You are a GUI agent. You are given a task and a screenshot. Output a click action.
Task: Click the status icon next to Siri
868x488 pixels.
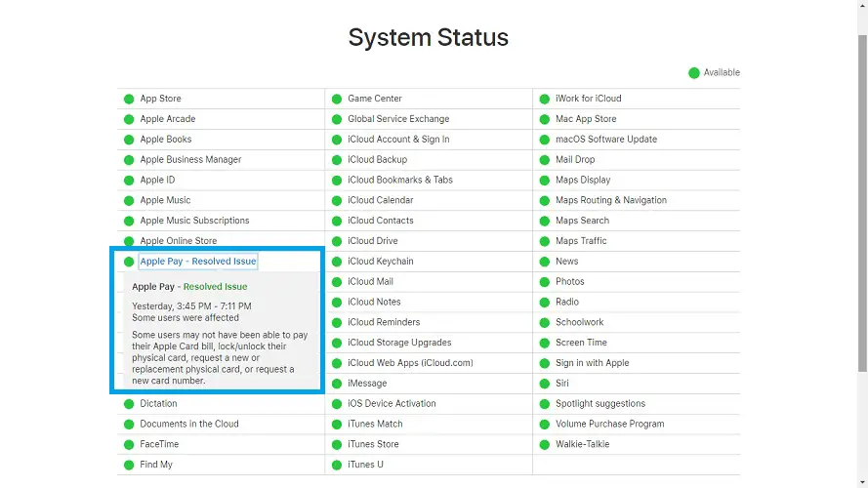545,384
